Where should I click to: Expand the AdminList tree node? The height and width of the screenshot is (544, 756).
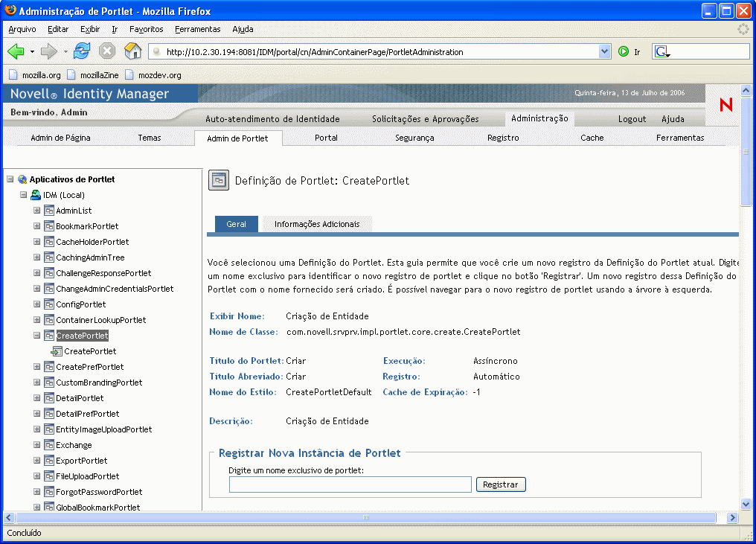pyautogui.click(x=36, y=211)
